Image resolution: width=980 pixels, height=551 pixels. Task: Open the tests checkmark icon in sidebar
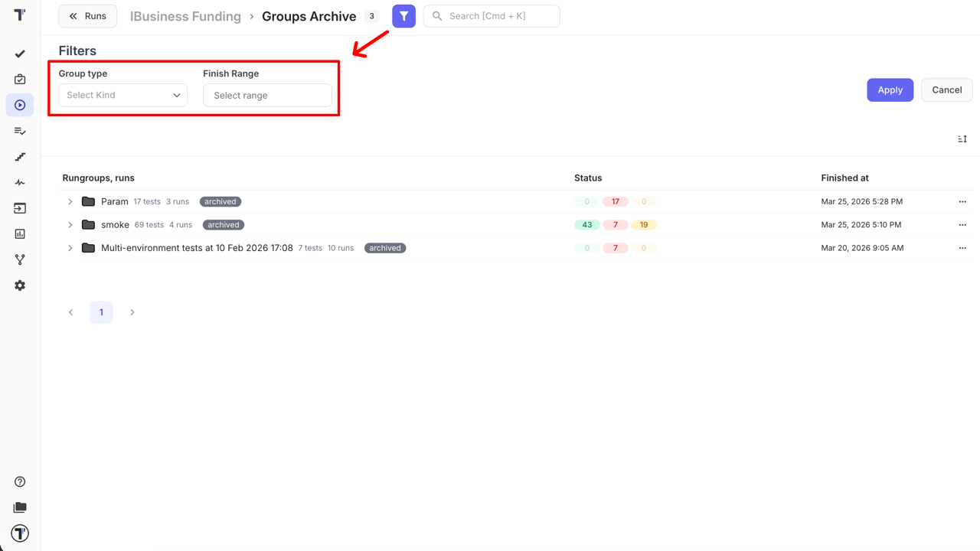(20, 54)
